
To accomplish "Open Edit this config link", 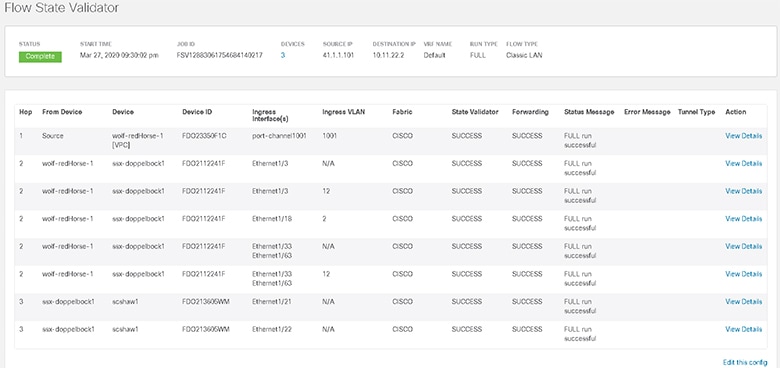I will tap(745, 362).
